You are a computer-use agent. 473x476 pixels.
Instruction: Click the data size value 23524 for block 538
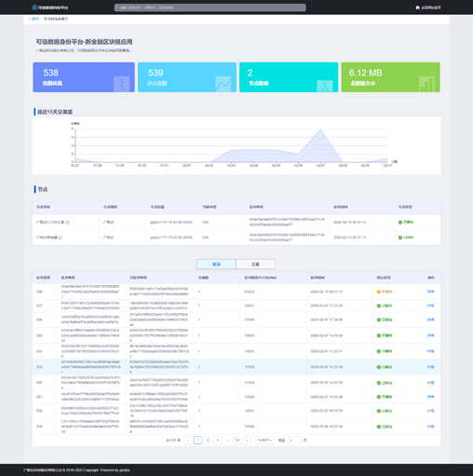250,292
